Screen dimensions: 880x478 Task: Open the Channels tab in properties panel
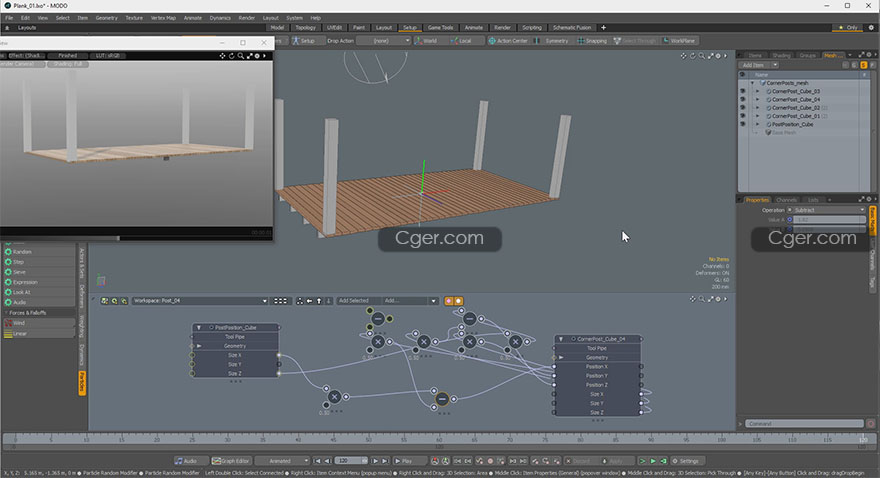786,200
